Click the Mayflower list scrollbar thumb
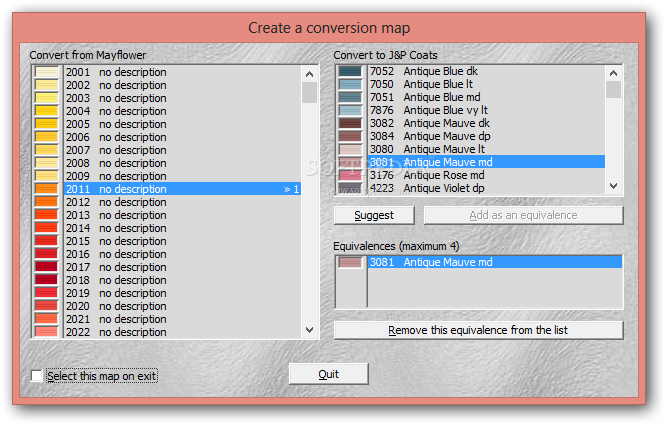The image size is (666, 425). (310, 92)
